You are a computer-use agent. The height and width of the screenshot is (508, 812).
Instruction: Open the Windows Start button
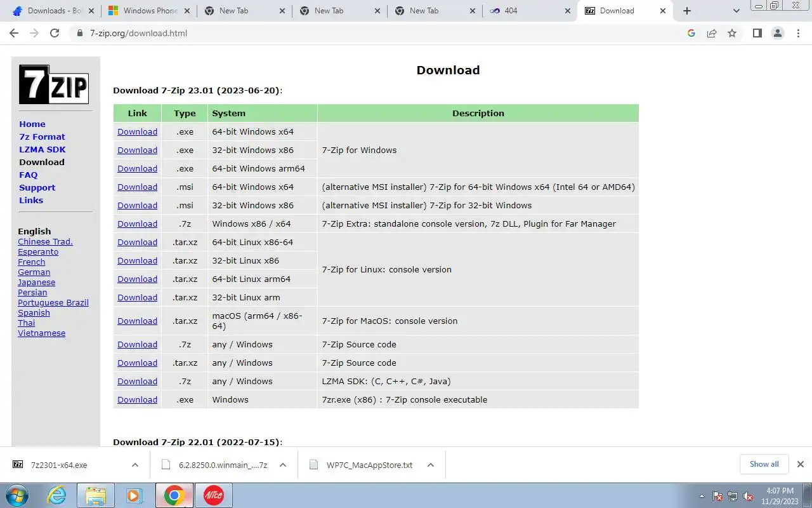[x=18, y=495]
